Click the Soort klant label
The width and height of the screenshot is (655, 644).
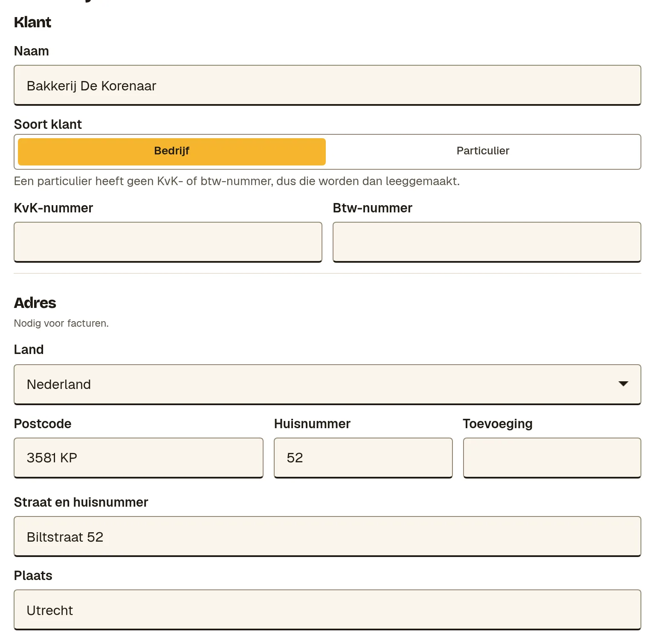pyautogui.click(x=48, y=124)
